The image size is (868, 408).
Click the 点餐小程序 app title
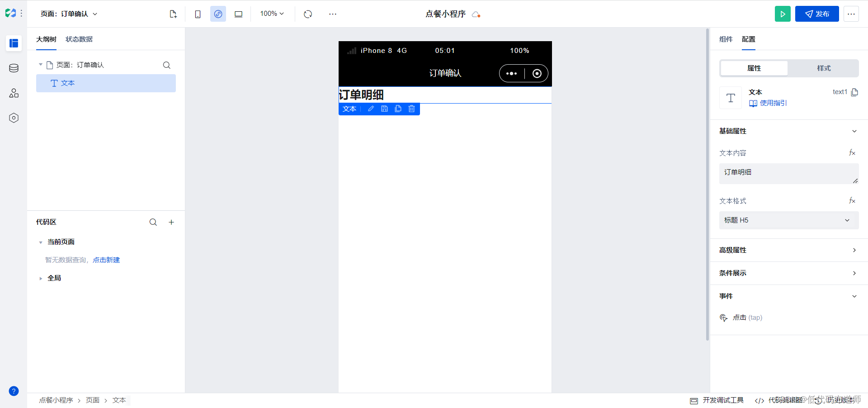pos(445,14)
